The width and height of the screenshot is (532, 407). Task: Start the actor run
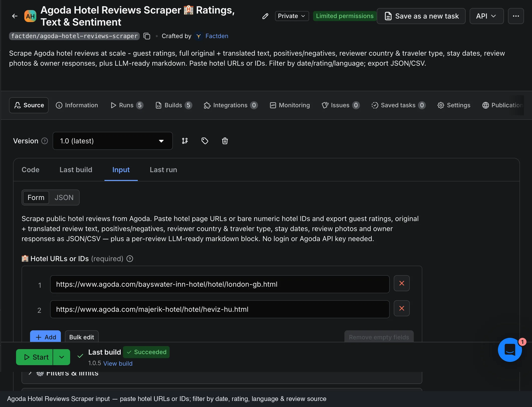click(x=35, y=357)
